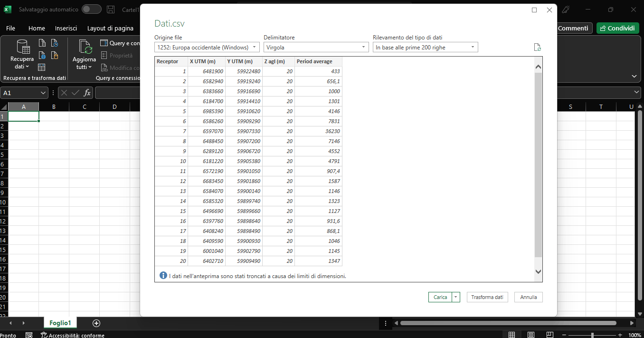Click the previous sheet navigation arrow
This screenshot has height=338, width=644.
click(x=10, y=323)
